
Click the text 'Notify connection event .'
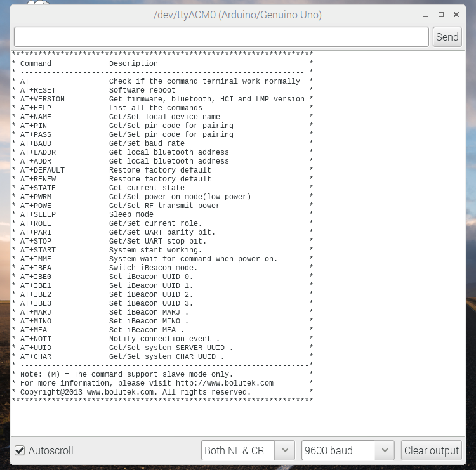[x=164, y=339]
